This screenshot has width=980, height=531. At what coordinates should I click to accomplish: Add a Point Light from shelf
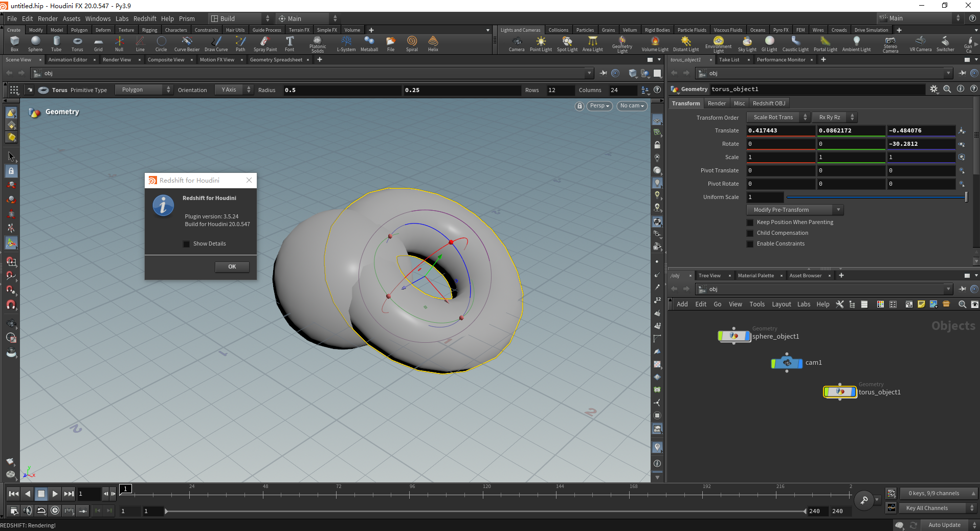(x=541, y=43)
